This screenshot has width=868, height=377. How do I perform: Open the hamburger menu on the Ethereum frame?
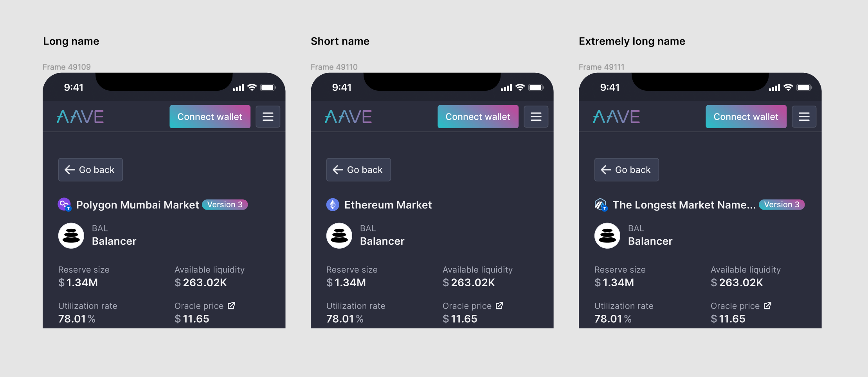coord(536,117)
